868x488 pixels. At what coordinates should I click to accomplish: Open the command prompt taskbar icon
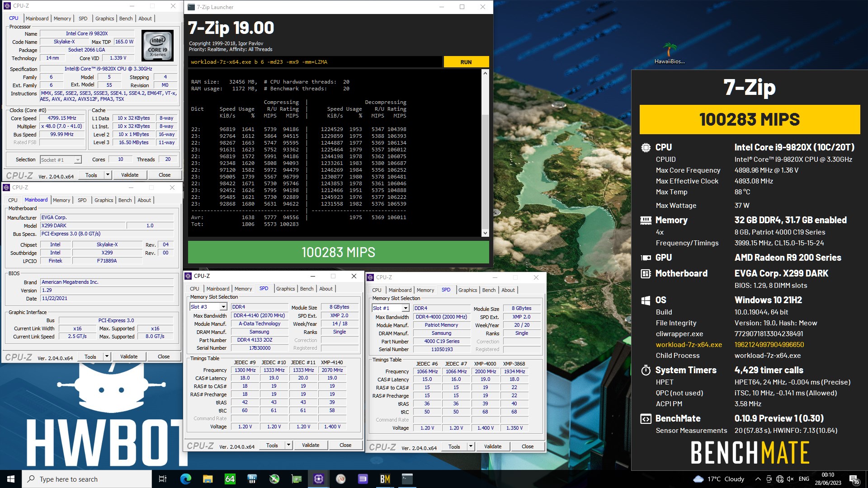(407, 479)
